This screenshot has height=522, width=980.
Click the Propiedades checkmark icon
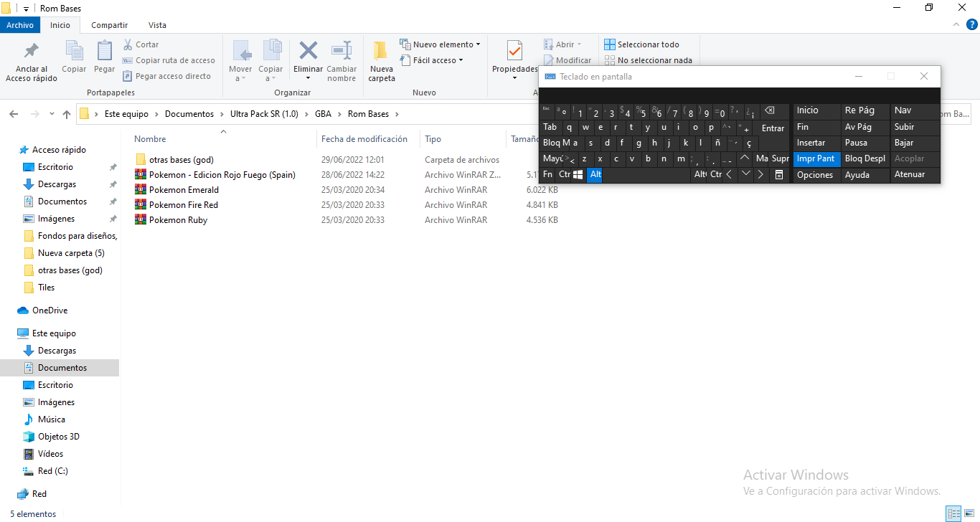[x=514, y=52]
